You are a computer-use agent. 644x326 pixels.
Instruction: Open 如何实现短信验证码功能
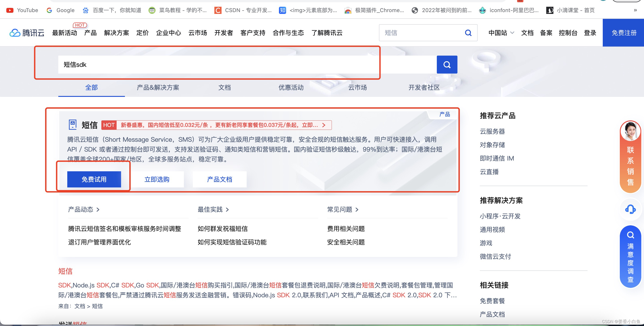coord(232,242)
